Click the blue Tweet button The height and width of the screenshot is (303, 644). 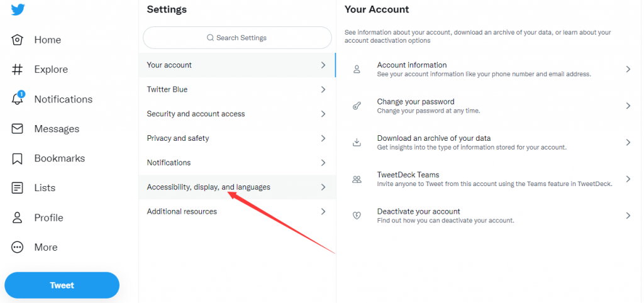(62, 285)
